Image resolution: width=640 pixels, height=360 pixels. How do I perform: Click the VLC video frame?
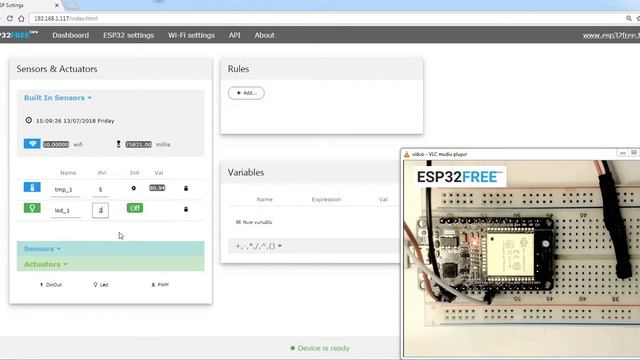coord(522,258)
